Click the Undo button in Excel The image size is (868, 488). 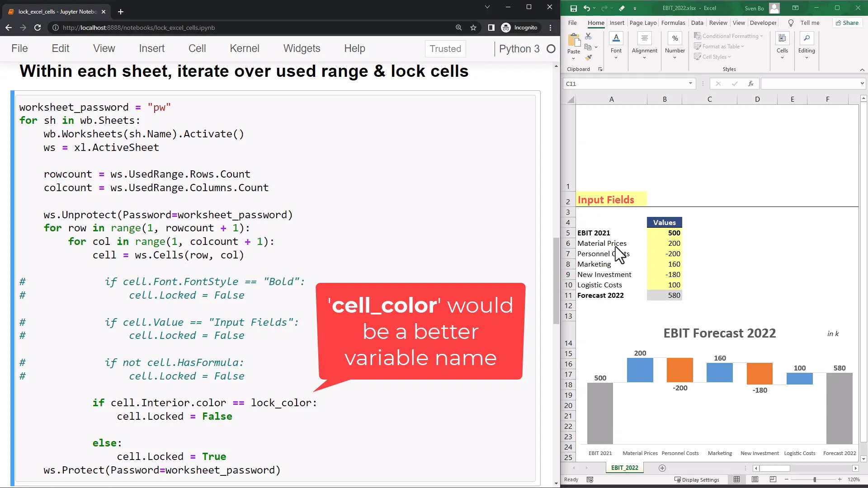click(x=586, y=8)
